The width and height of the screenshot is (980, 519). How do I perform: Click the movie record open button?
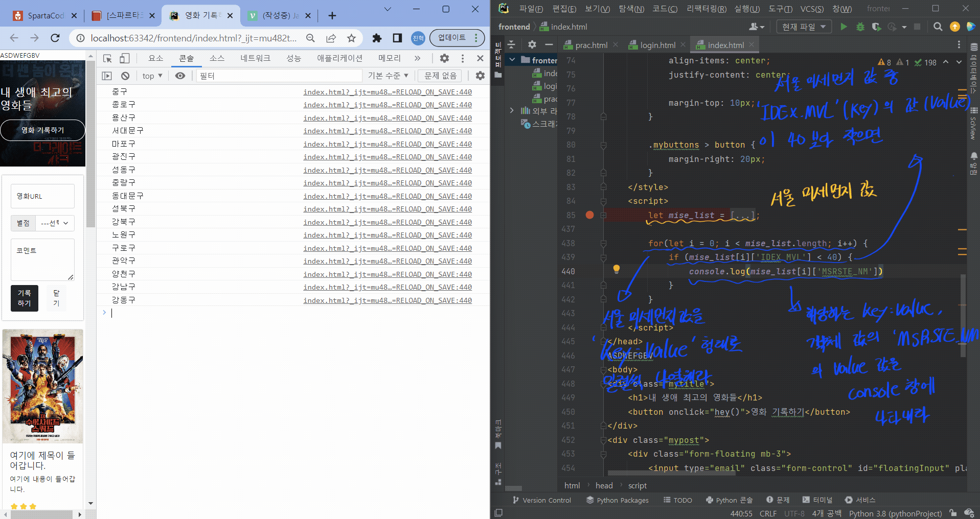tap(43, 130)
